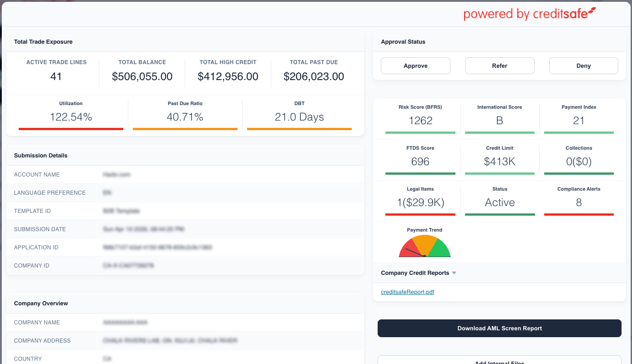Click the orange Past Due Ratio bar

click(185, 129)
